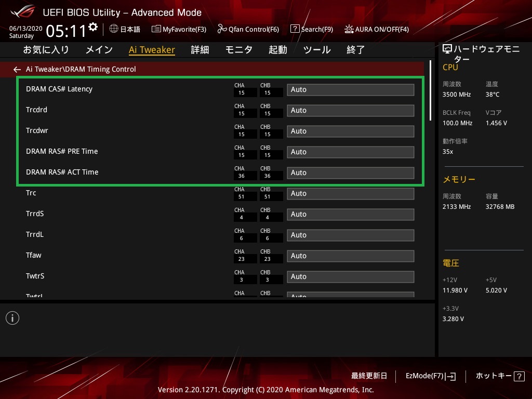
Task: Switch to the お気に入り tab
Action: point(46,50)
